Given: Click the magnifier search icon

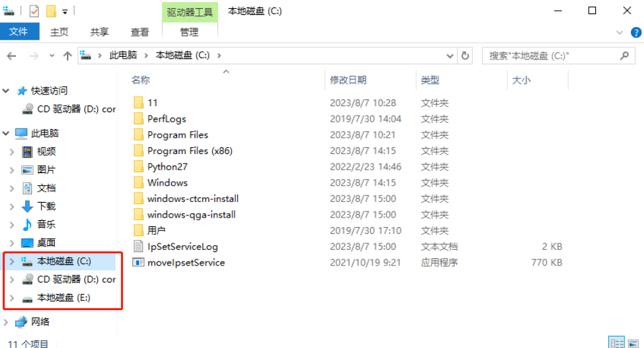Looking at the screenshot, I should pos(624,55).
